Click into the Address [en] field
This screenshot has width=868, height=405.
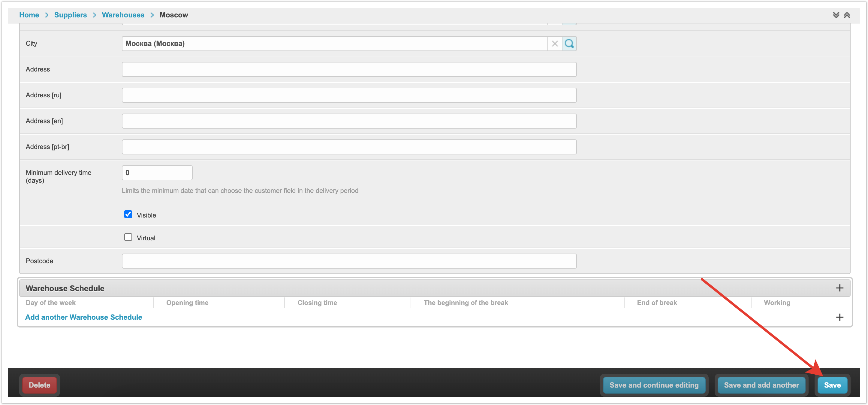tap(349, 121)
